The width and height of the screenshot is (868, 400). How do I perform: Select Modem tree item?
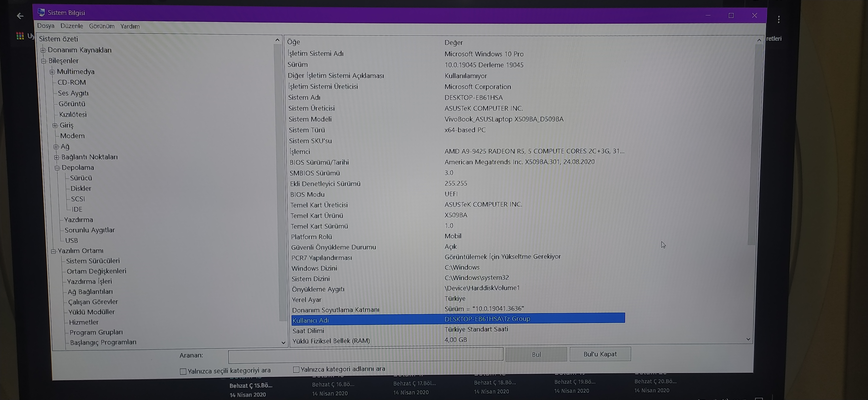click(72, 136)
